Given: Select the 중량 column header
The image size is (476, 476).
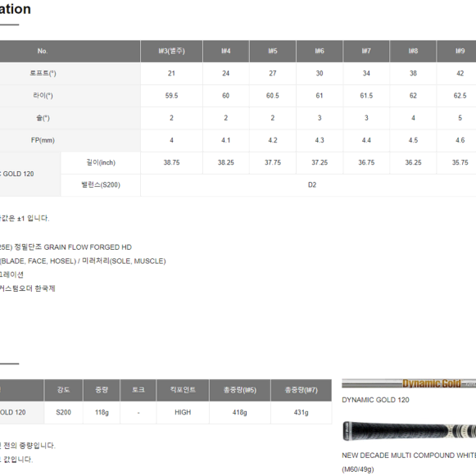Looking at the screenshot, I should coord(102,390).
